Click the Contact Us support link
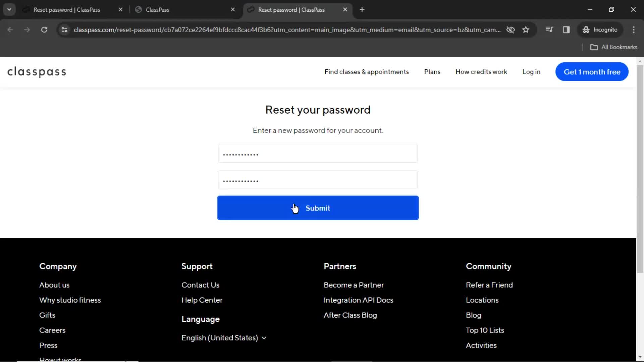The image size is (644, 362). coord(200,285)
